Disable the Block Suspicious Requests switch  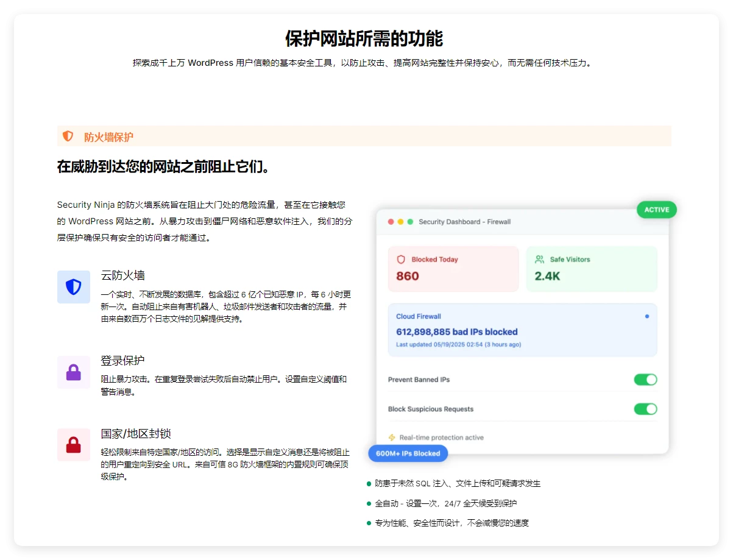point(645,409)
